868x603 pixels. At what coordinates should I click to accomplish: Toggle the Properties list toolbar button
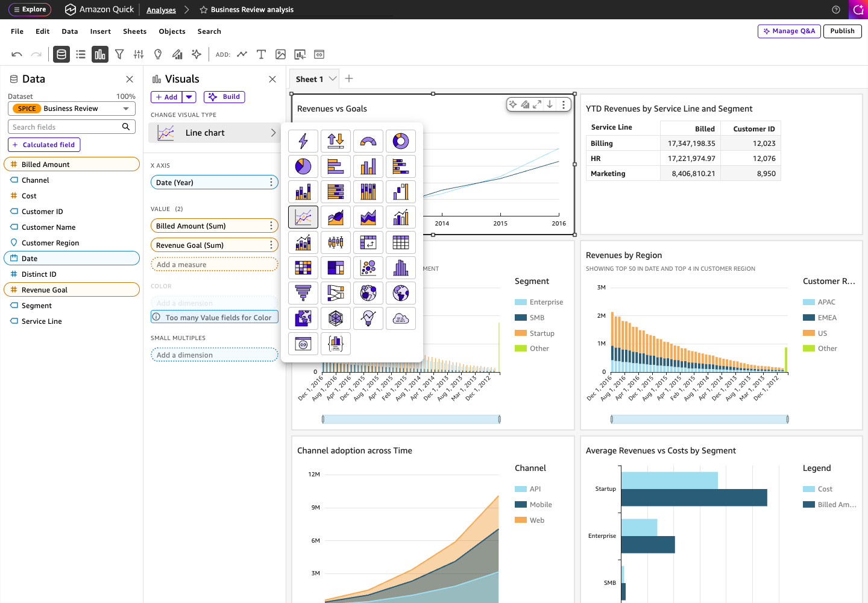tap(80, 54)
